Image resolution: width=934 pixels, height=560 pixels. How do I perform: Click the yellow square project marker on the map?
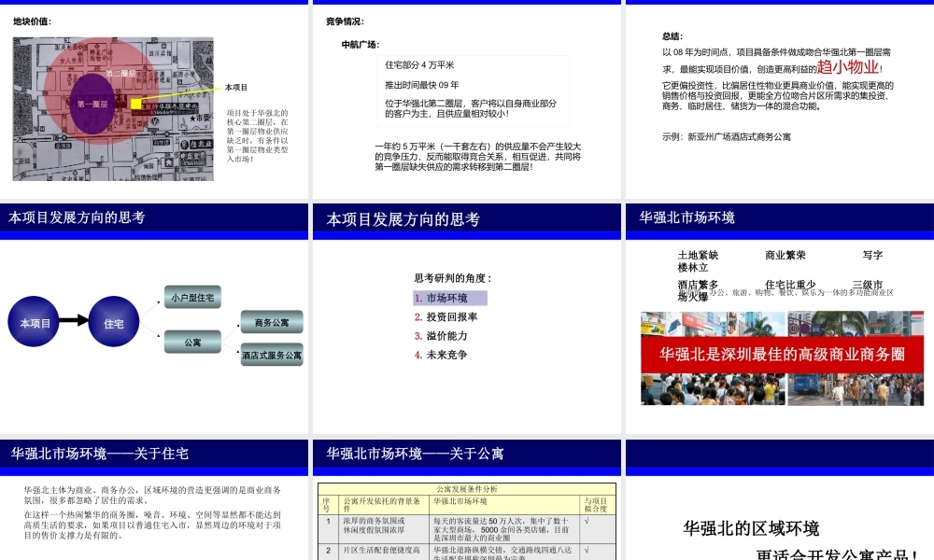(x=135, y=105)
